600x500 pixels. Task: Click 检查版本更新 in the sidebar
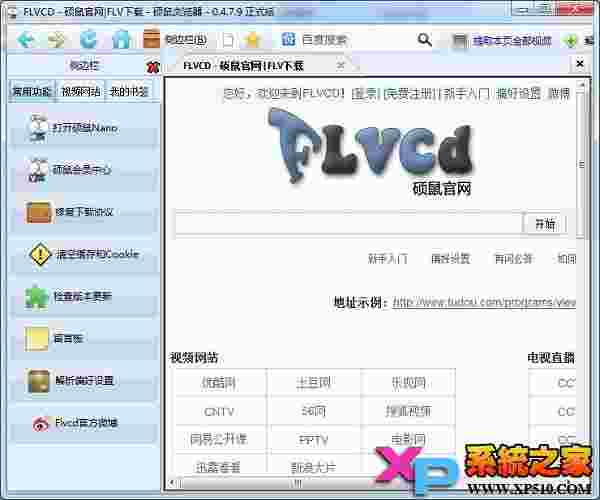pyautogui.click(x=84, y=296)
